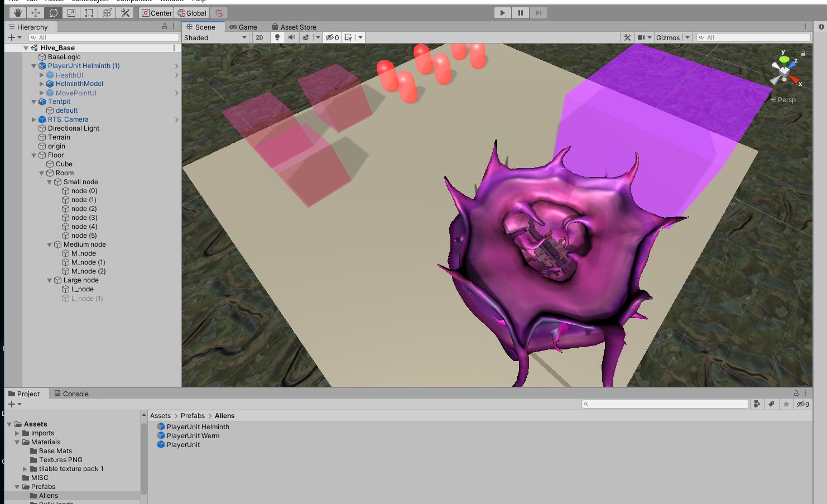Select the Scale tool
The height and width of the screenshot is (504, 827).
pos(71,13)
